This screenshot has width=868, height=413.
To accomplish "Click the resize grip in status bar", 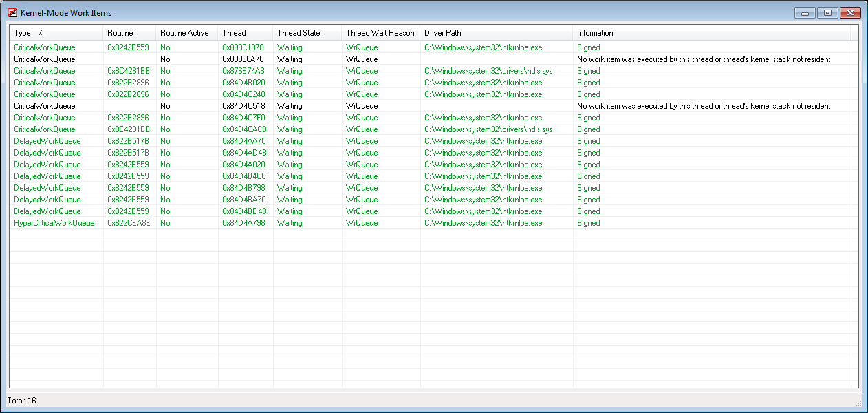I will coord(858,403).
